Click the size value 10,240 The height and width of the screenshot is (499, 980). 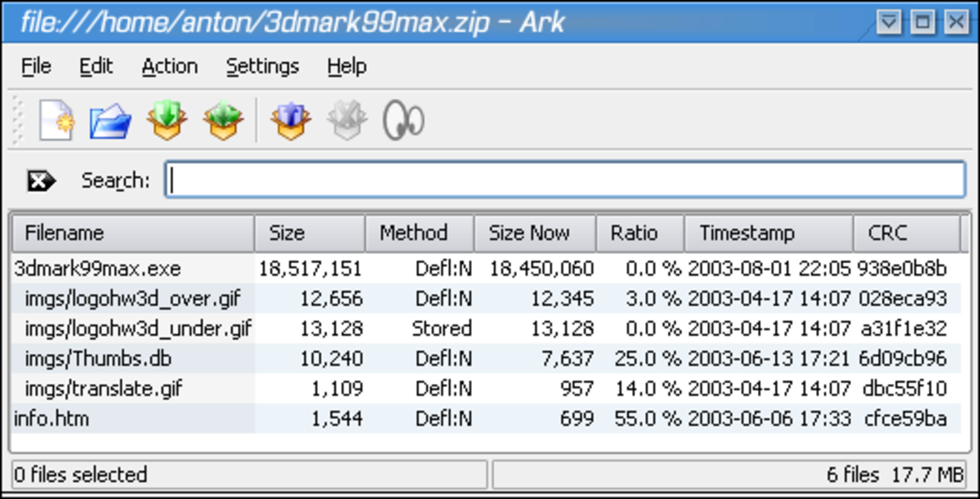click(x=332, y=359)
